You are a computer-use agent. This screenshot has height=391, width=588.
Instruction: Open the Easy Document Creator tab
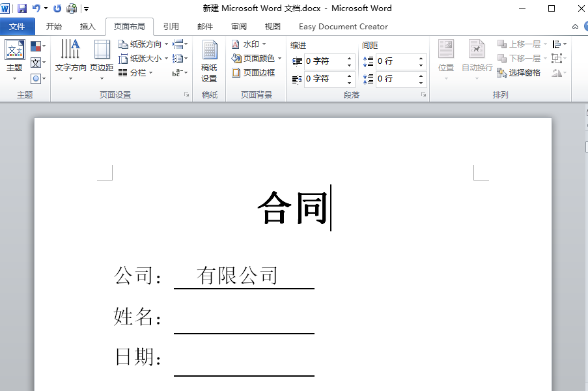click(x=343, y=27)
